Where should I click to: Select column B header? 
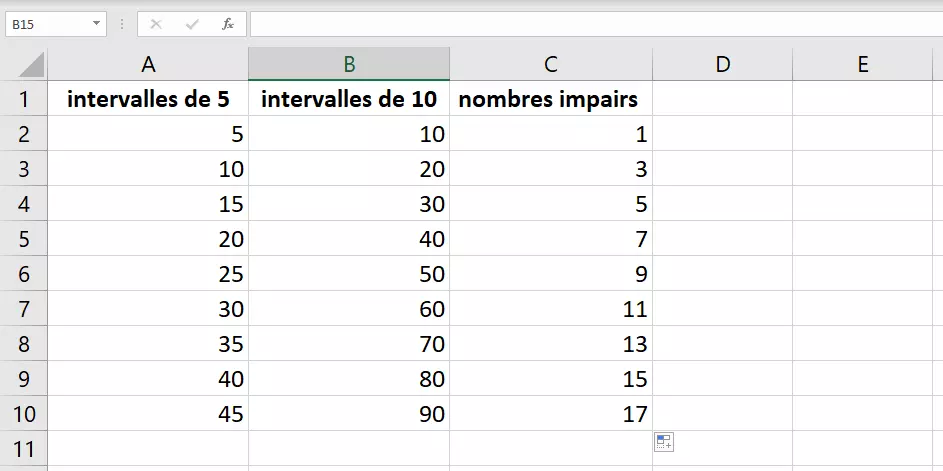(349, 64)
